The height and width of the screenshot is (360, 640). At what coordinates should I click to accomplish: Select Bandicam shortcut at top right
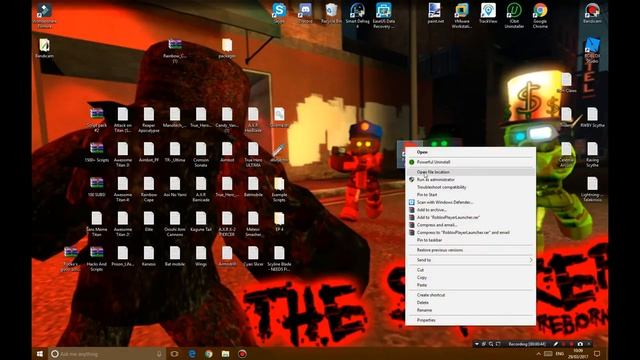(592, 13)
